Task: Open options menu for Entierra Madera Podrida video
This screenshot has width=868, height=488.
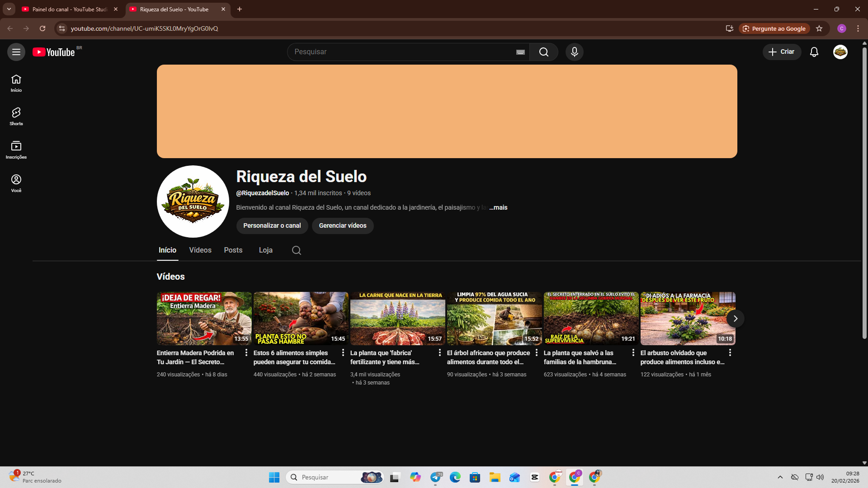Action: click(246, 352)
